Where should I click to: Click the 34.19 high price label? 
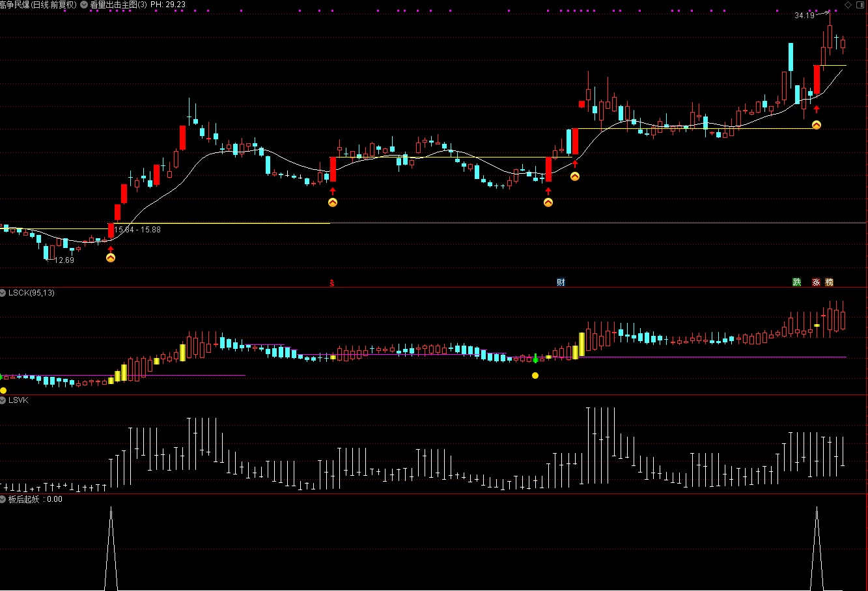[x=804, y=16]
